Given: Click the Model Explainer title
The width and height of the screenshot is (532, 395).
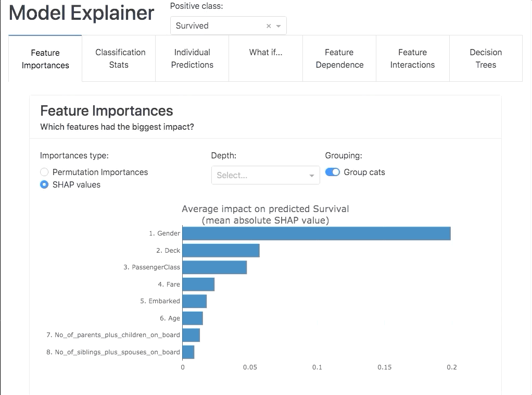Looking at the screenshot, I should 82,13.
